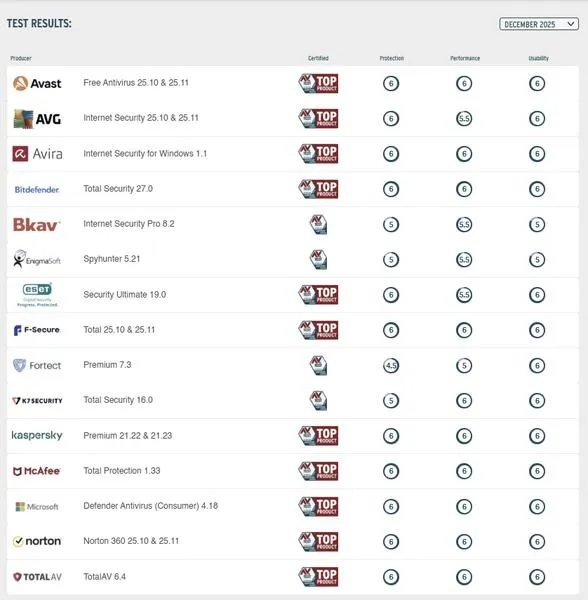The height and width of the screenshot is (600, 588).
Task: Click the Avast logo
Action: (37, 83)
